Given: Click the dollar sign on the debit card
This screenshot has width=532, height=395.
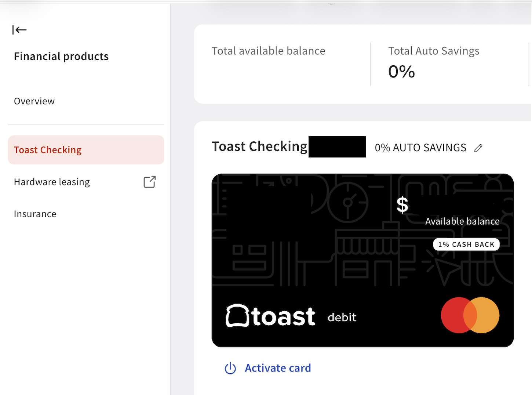Looking at the screenshot, I should click(402, 205).
